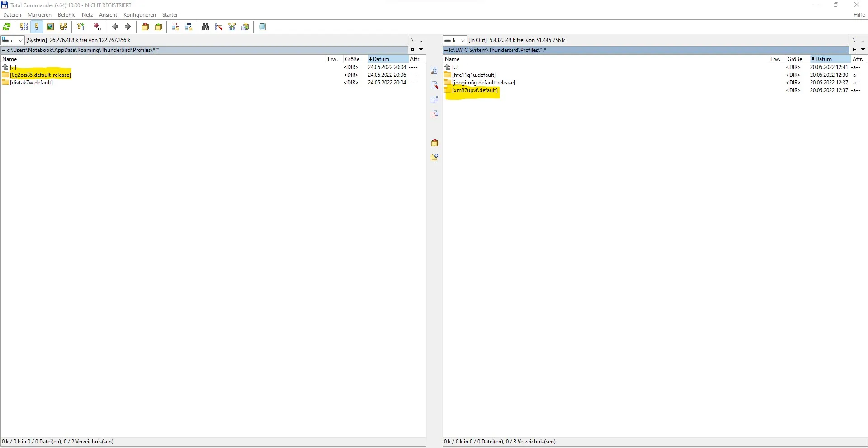
Task: Open the Notepad icon in the toolbar
Action: pos(263,27)
